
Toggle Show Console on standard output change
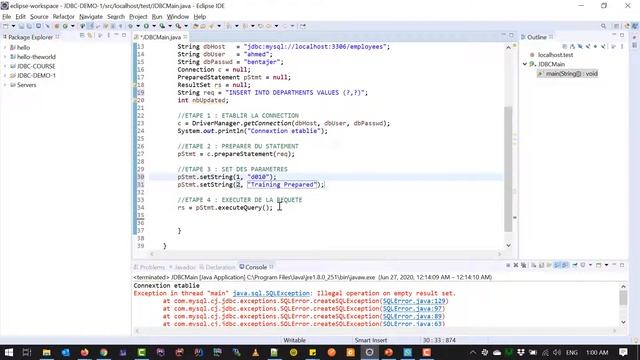coord(557,265)
